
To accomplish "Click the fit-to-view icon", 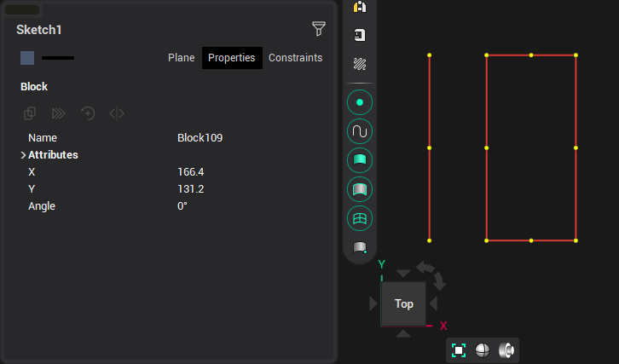I will point(459,350).
